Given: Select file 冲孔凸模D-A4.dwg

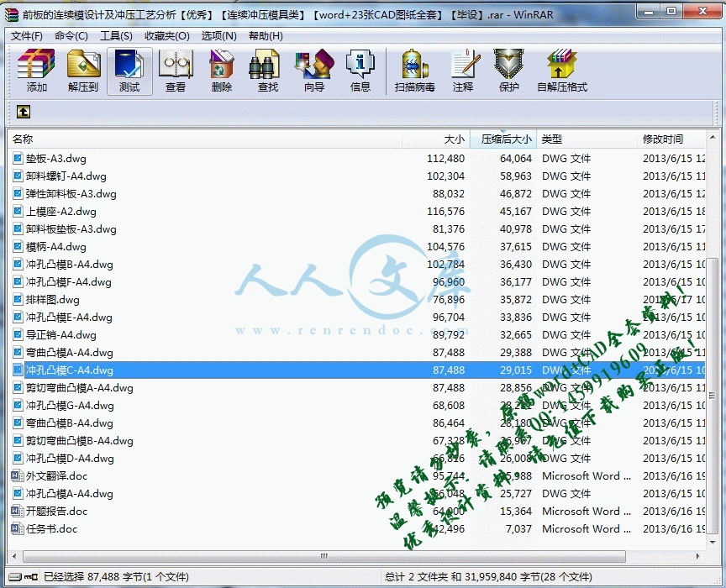Looking at the screenshot, I should pos(70,458).
